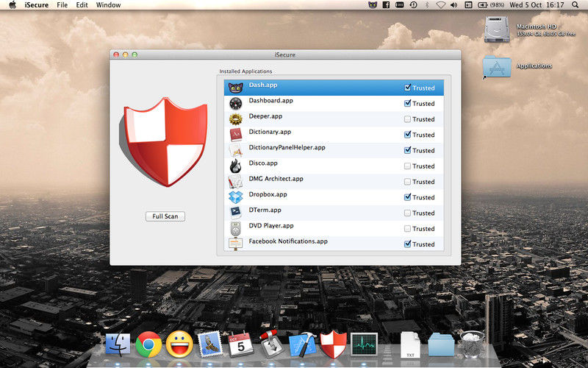Untrust Facebook Notifications.app checkbox
Viewport: 588px width, 368px height.
(x=408, y=244)
